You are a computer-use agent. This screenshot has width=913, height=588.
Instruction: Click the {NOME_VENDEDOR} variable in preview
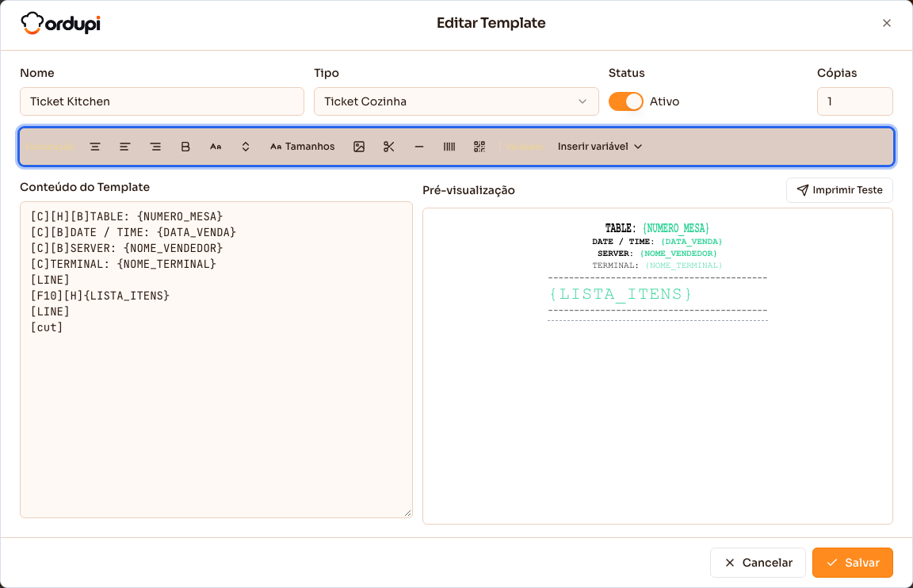(678, 254)
